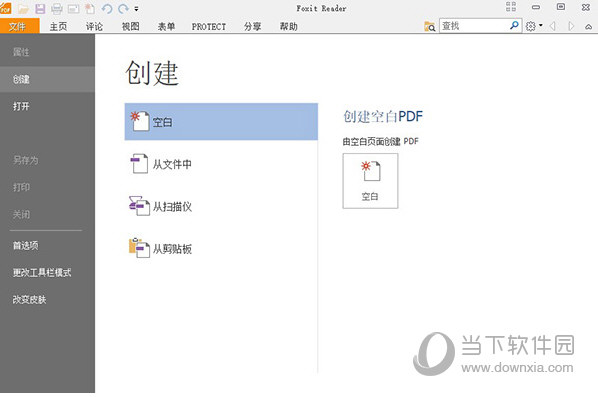Print with the printer icon

pyautogui.click(x=57, y=8)
